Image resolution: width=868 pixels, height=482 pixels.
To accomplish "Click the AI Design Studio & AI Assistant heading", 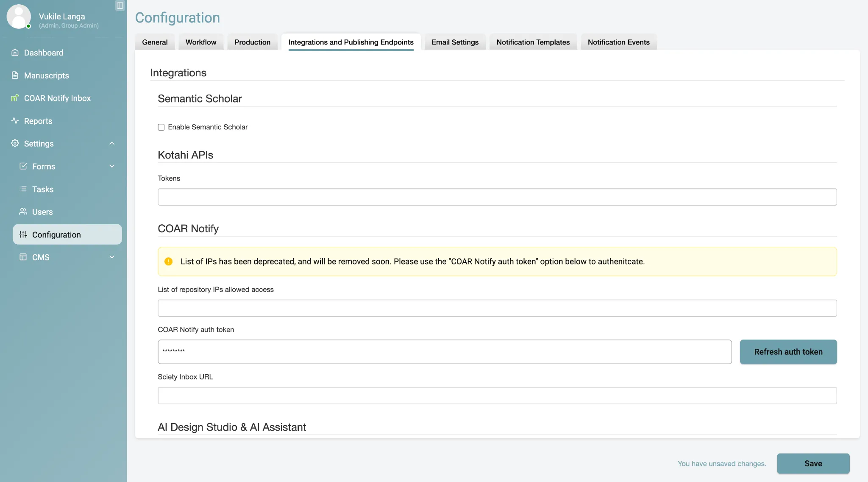I will click(232, 427).
